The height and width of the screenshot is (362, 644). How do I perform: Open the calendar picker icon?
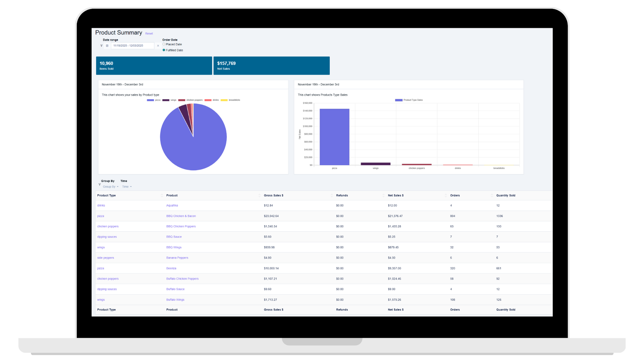(x=107, y=46)
